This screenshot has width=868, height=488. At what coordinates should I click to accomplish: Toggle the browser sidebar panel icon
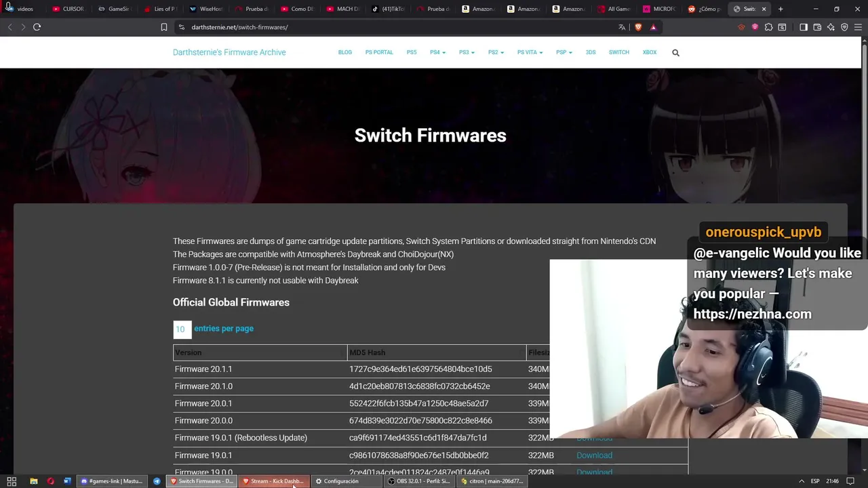(804, 27)
